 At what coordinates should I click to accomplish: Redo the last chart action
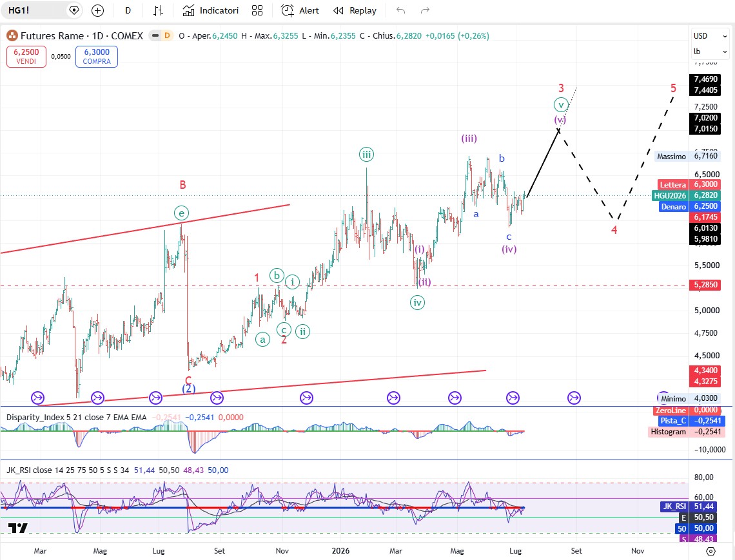(x=425, y=10)
